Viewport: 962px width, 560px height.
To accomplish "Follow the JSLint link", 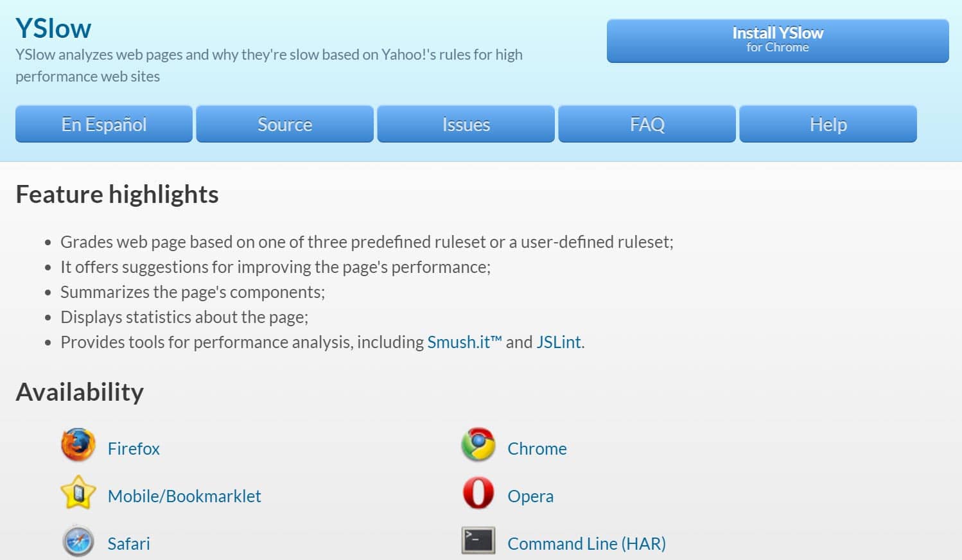I will point(559,342).
